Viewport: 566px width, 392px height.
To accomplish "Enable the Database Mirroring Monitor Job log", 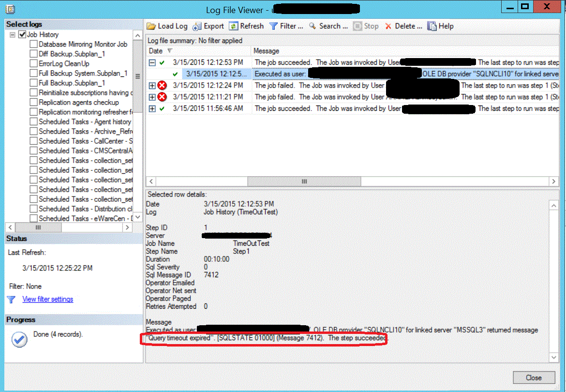I will [x=33, y=44].
